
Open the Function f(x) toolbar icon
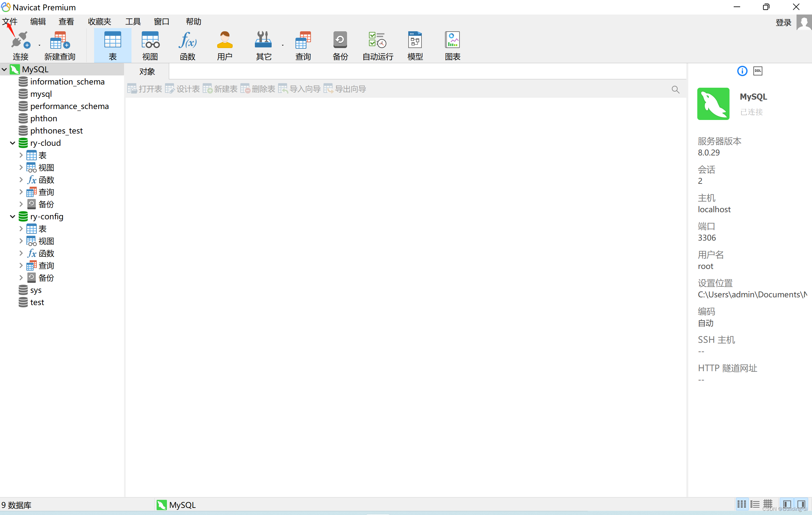pyautogui.click(x=188, y=41)
